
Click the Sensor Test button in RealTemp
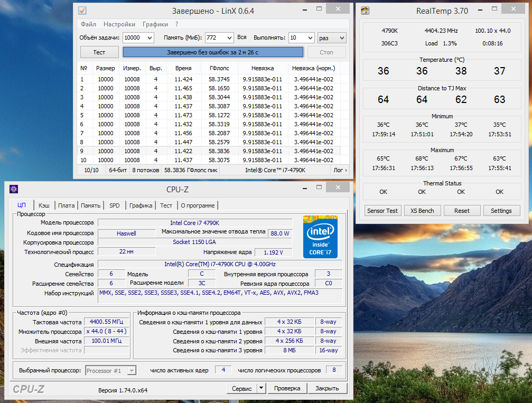(382, 211)
